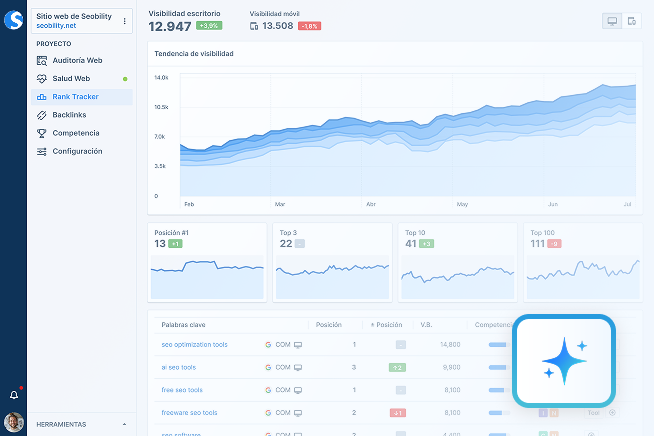Screen dimensions: 654x436
Task: Click the Backlinks link icon
Action: click(42, 115)
